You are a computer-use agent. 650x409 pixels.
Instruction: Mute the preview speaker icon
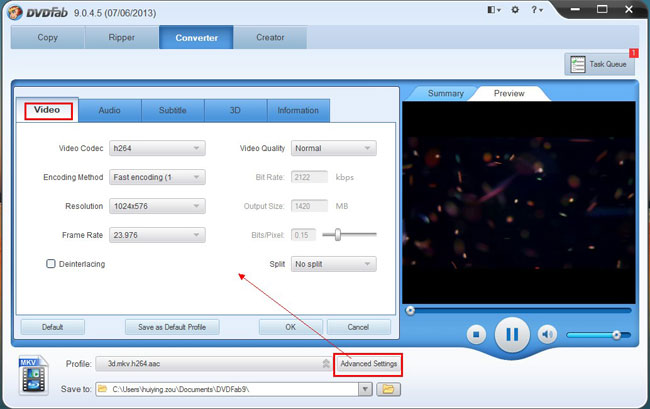coord(547,334)
